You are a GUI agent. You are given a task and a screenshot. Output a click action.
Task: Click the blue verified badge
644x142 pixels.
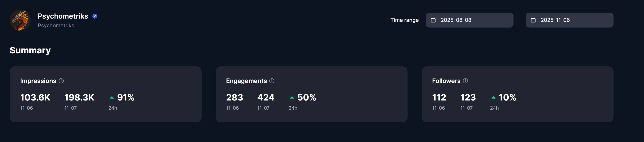pos(95,16)
